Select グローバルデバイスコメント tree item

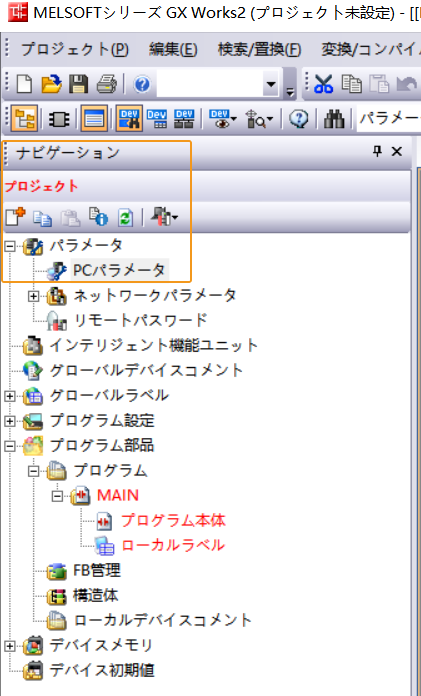click(147, 370)
